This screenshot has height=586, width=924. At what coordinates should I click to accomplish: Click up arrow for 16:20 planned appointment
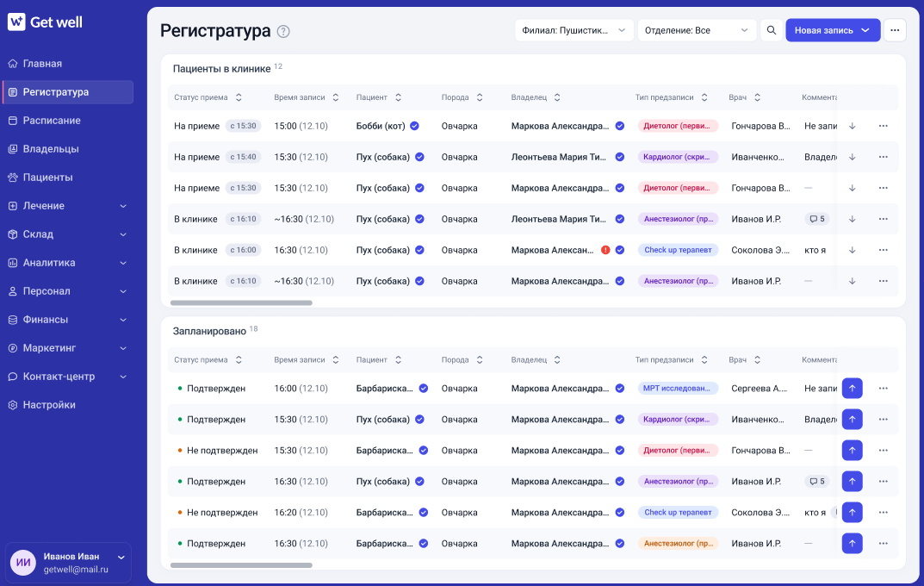click(853, 512)
